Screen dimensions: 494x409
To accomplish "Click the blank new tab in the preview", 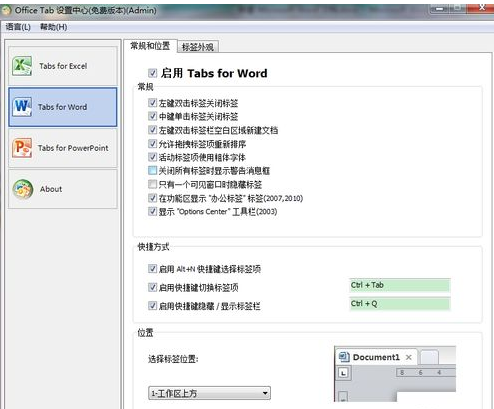I will pyautogui.click(x=429, y=358).
